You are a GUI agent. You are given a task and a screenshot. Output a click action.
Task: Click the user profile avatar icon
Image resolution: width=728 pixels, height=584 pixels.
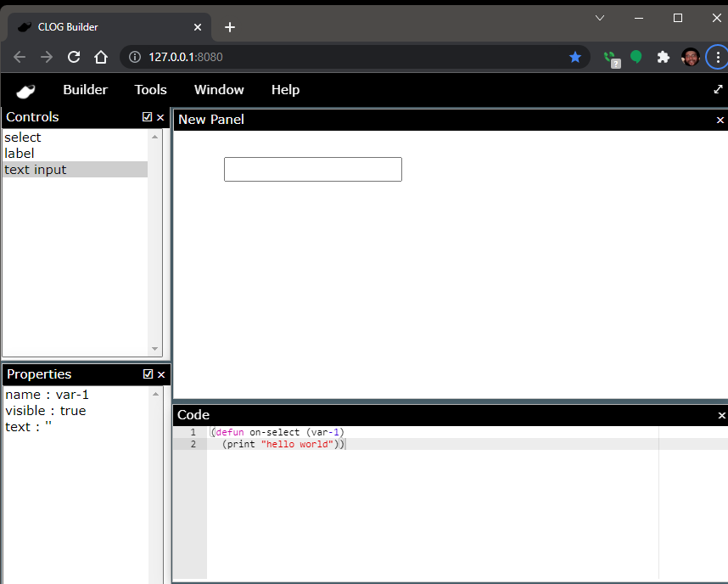(x=691, y=57)
